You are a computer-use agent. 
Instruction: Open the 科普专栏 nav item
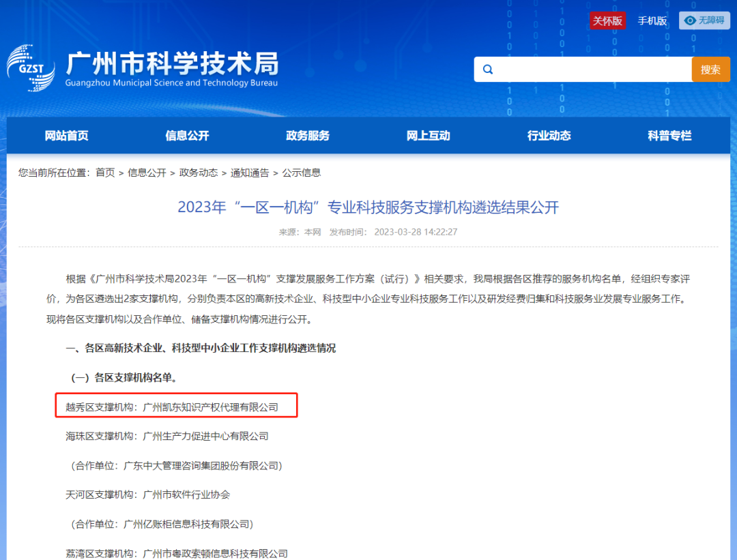[669, 136]
